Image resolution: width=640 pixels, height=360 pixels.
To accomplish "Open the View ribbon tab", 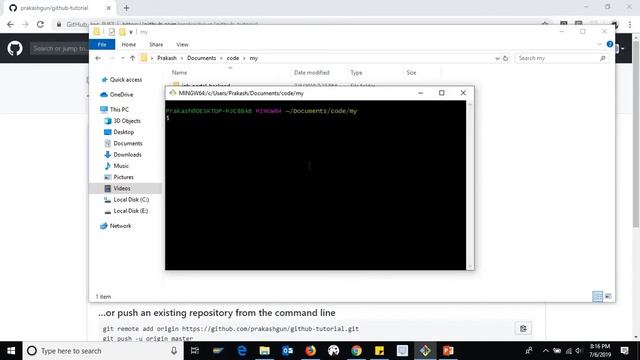I will coord(182,44).
